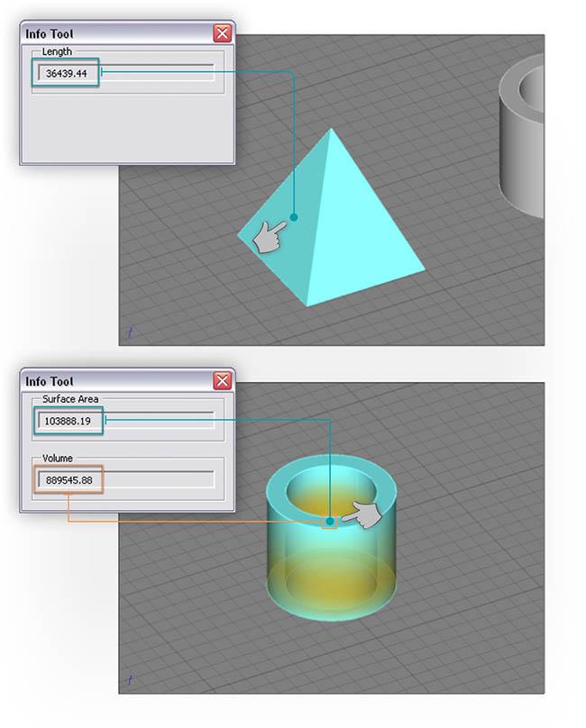
Task: Select the gray cylinder in the upper viewport
Action: coord(523,137)
